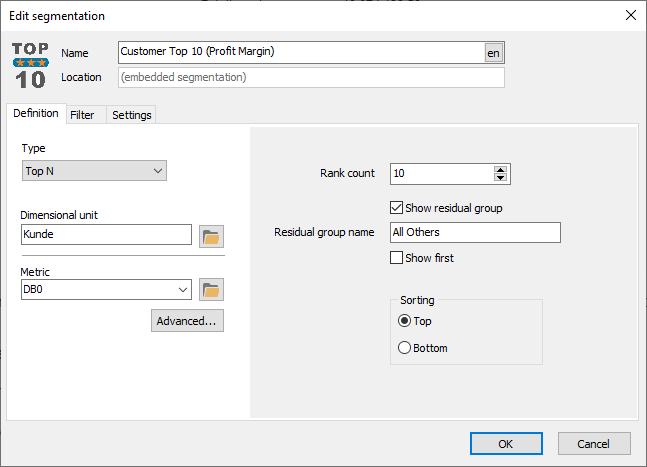Image resolution: width=647 pixels, height=467 pixels.
Task: Select the Definition tab
Action: (36, 113)
